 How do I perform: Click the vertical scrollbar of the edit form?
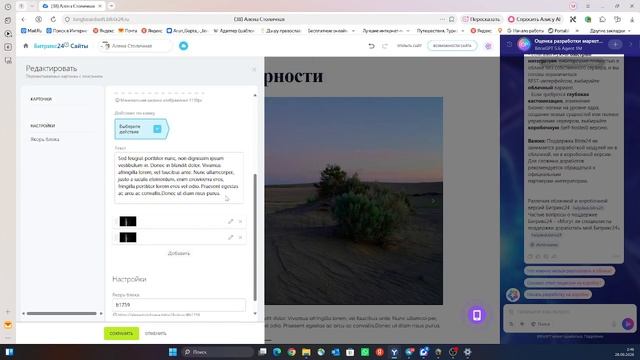(255, 237)
